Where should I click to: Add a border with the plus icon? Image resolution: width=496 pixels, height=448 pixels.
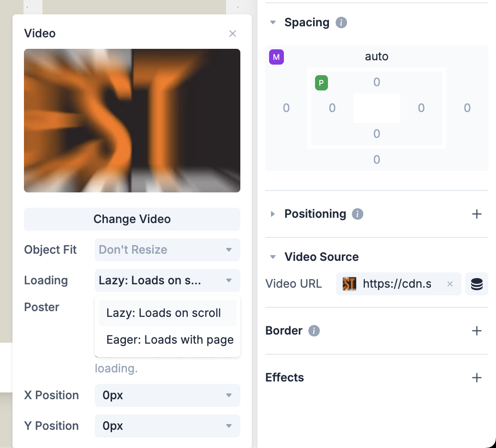(477, 331)
